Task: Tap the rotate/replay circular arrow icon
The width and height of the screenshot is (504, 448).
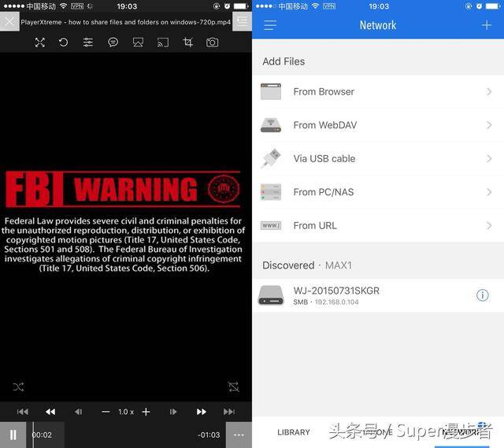Action: point(63,43)
